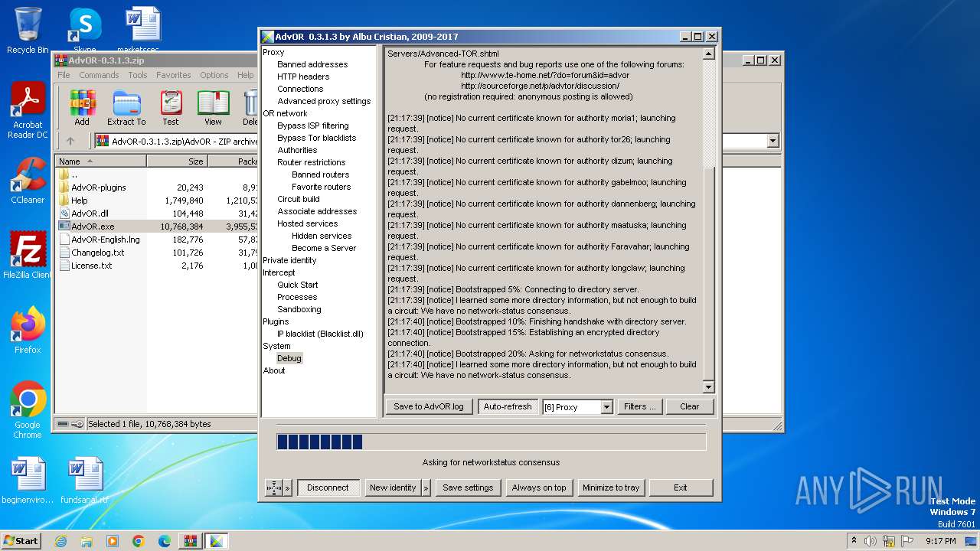Select the fundsanal.rtf document icon
Screen dimensions: 980x551
tap(84, 481)
